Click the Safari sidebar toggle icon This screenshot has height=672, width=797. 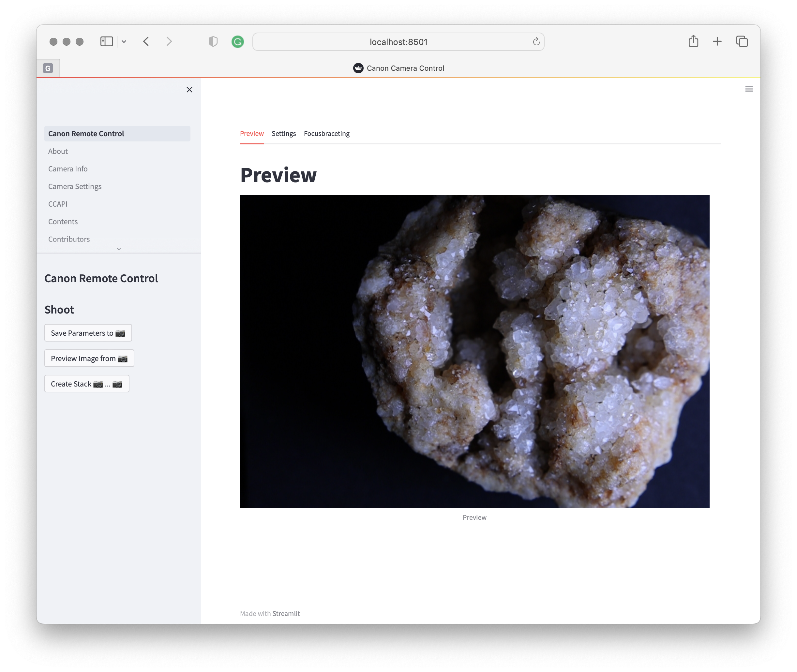tap(106, 41)
